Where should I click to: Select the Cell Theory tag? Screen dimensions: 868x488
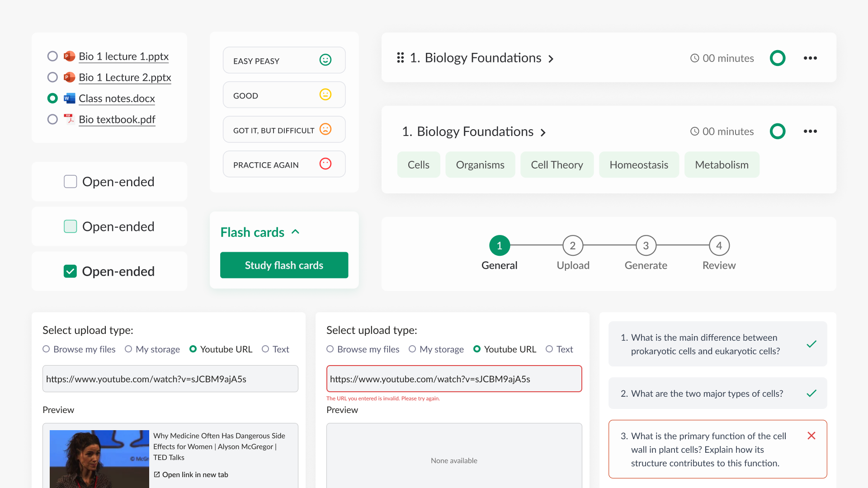coord(557,165)
